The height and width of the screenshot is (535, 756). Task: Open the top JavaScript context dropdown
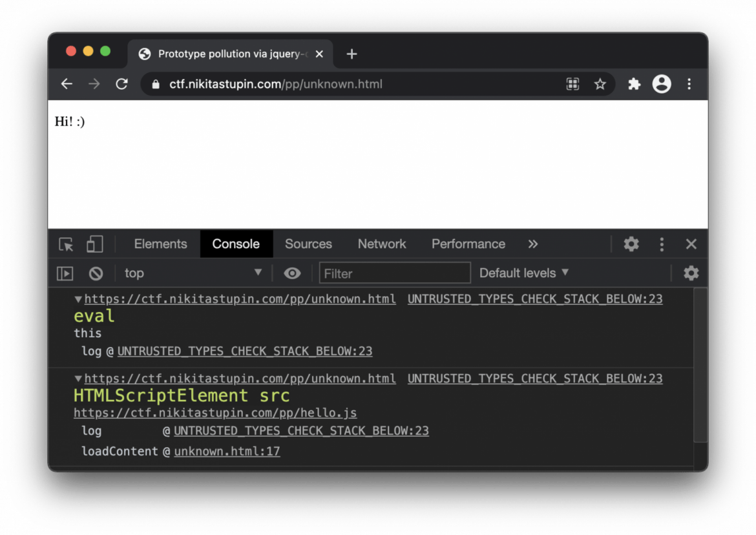pyautogui.click(x=193, y=273)
